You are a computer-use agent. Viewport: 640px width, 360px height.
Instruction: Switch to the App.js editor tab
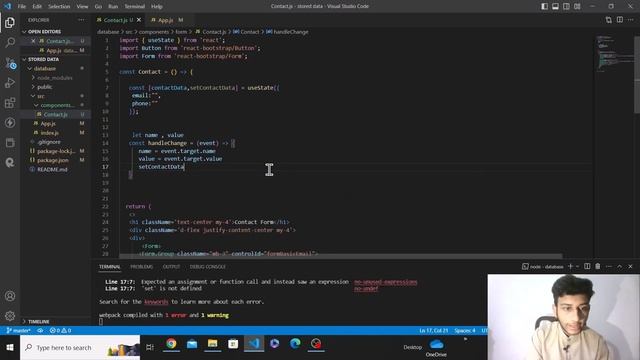165,20
